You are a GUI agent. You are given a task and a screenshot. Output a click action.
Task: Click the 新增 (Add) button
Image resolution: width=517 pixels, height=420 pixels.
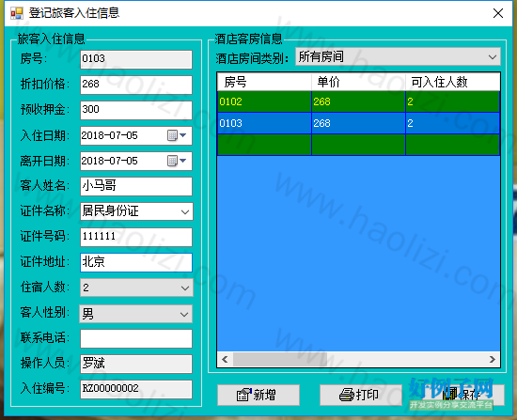coord(258,395)
